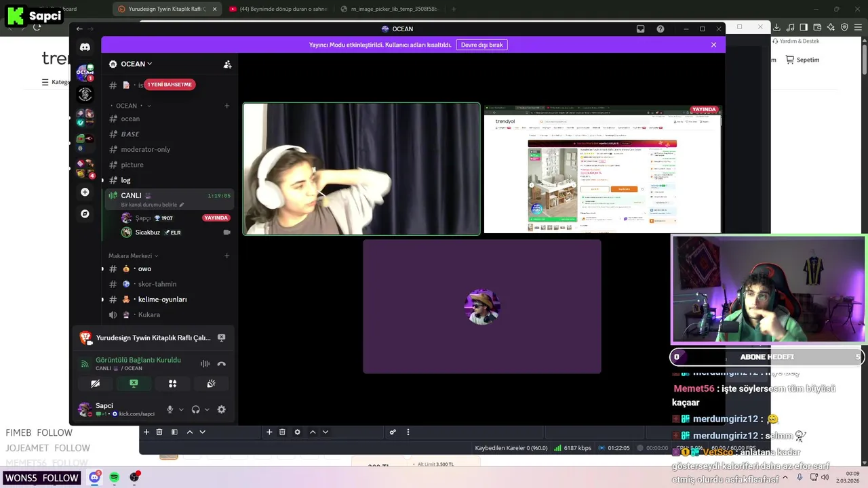Go back with Discord title bar arrow

pyautogui.click(x=79, y=29)
